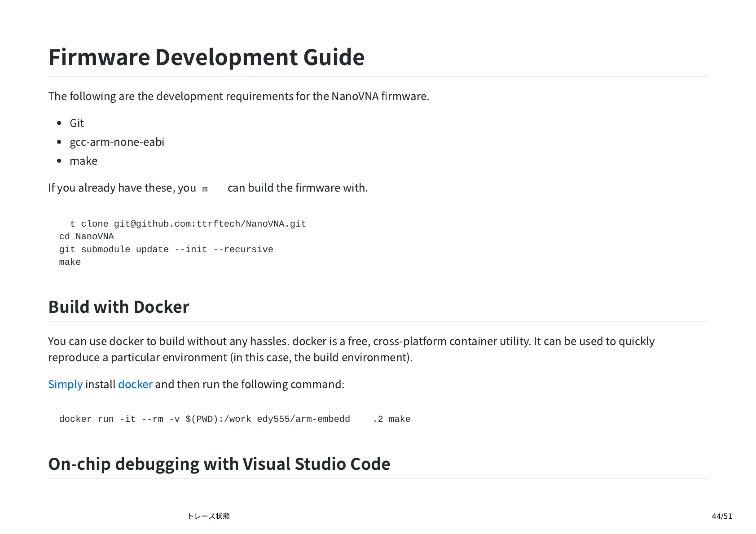
Task: Click the "Simply" hyperlink
Action: [65, 385]
